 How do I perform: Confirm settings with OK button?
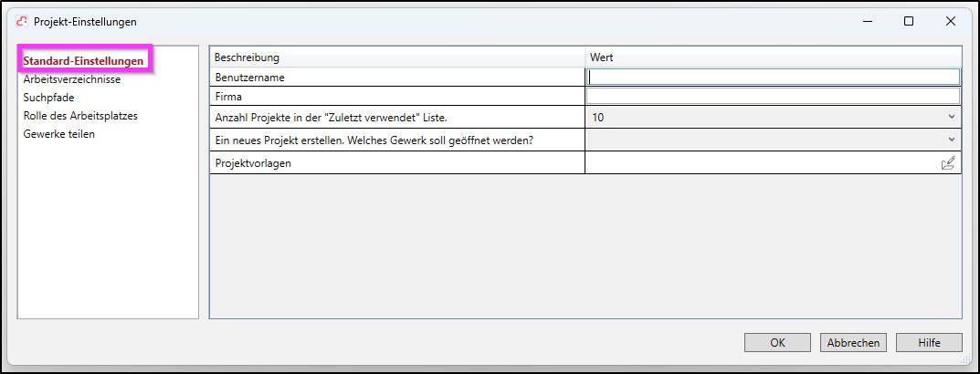pos(777,342)
